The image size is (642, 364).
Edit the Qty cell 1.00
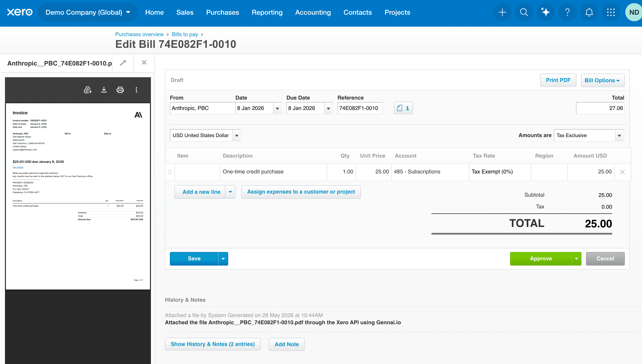tap(341, 172)
